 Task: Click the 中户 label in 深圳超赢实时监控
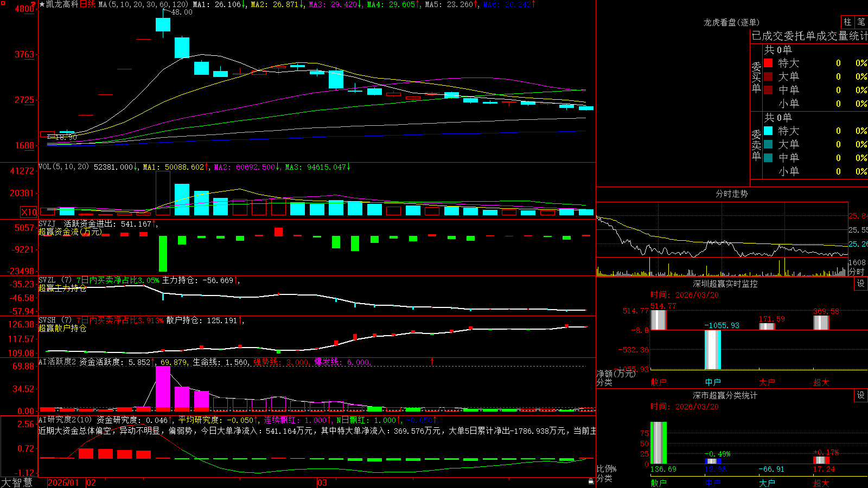[713, 382]
